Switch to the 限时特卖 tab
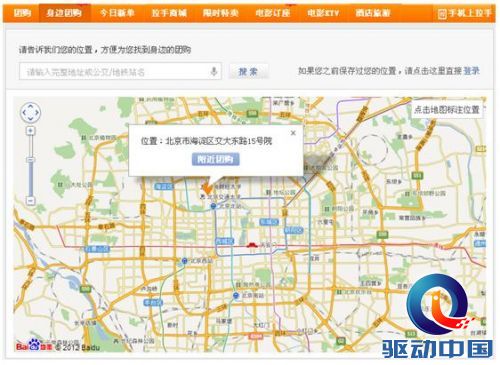500x365 pixels. [220, 13]
